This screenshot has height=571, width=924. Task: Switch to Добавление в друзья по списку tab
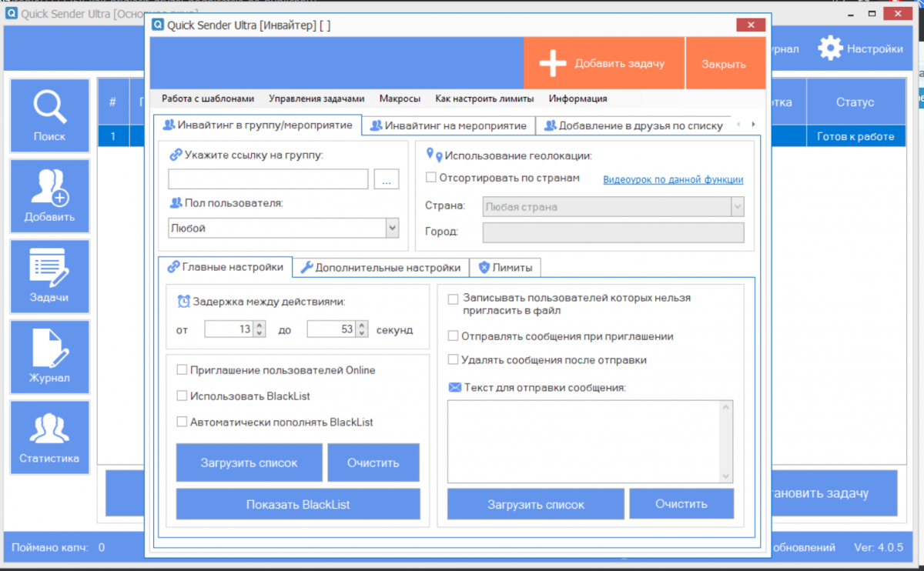pyautogui.click(x=633, y=125)
